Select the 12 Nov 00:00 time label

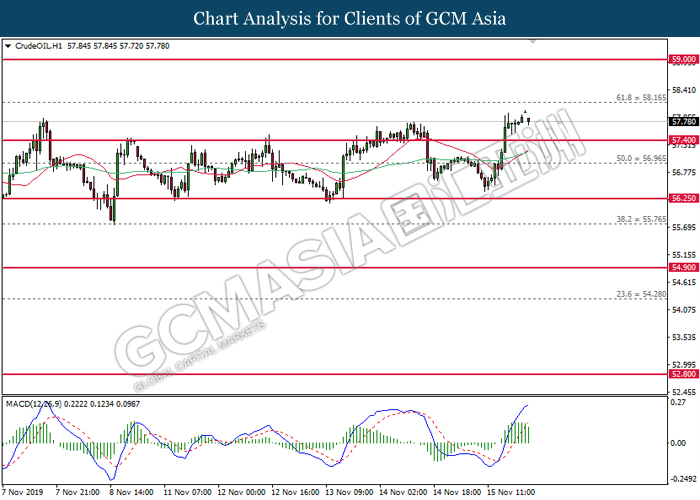[241, 492]
